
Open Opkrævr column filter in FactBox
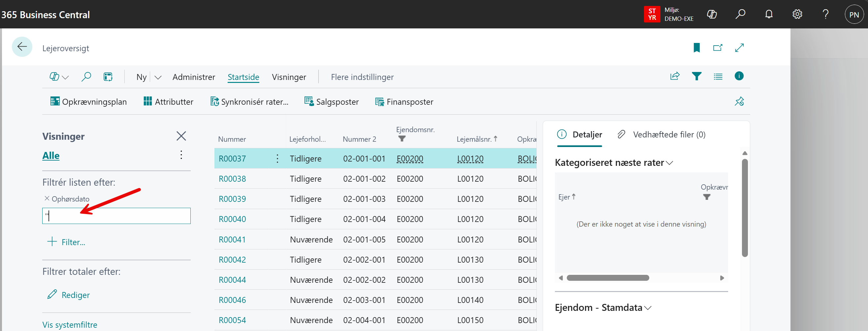pyautogui.click(x=707, y=197)
